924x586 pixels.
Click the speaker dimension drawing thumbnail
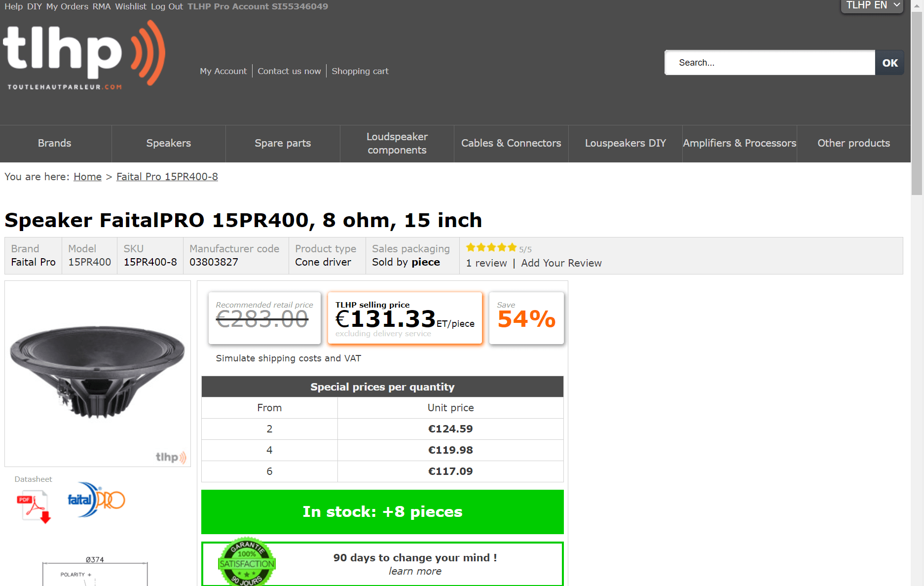pyautogui.click(x=95, y=571)
